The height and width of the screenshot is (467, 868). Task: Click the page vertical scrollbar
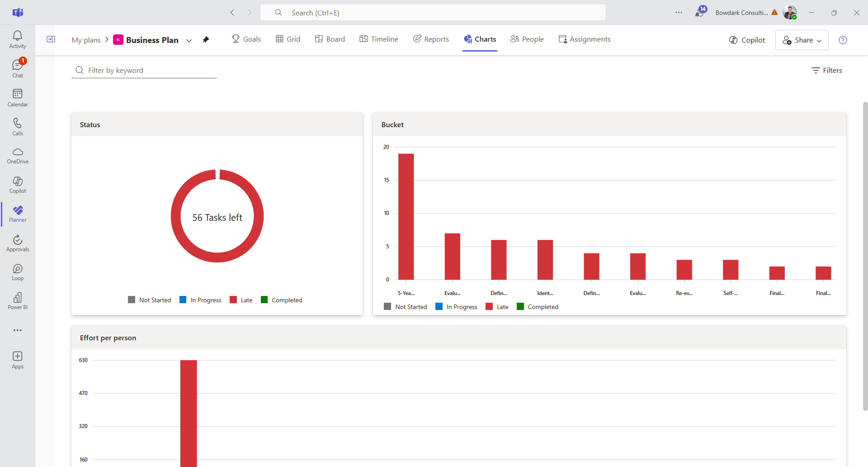(865, 256)
